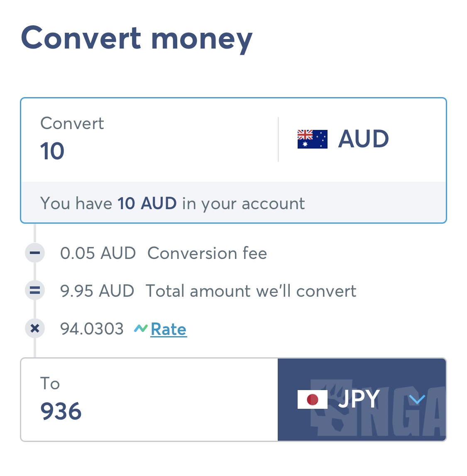
Task: Click the minus conversion fee icon
Action: pos(34,253)
